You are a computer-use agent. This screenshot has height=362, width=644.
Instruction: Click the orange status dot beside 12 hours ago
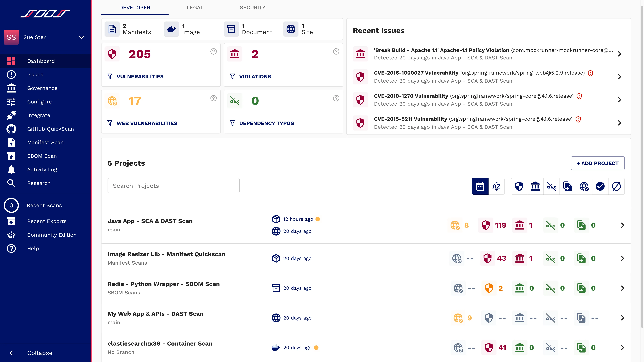tap(317, 219)
